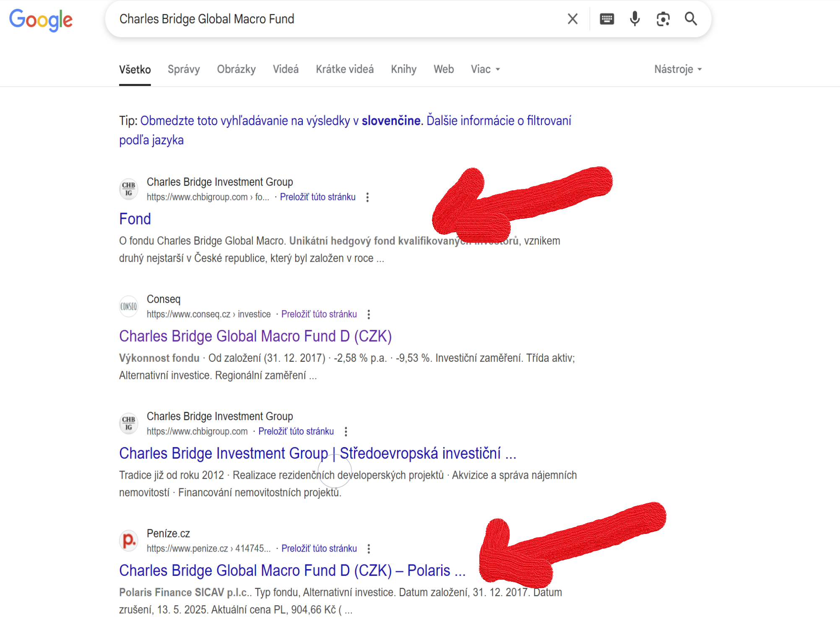Click the Google logo
This screenshot has width=840, height=640.
coord(41,20)
